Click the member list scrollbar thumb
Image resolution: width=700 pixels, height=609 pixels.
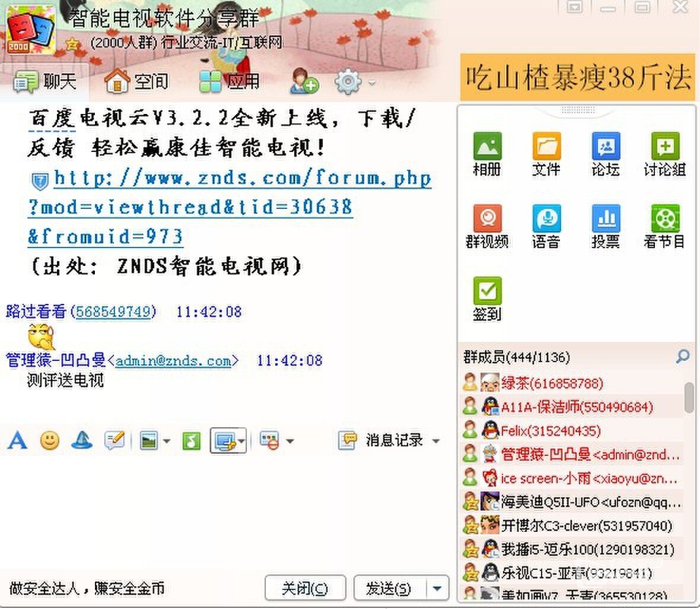coord(689,397)
